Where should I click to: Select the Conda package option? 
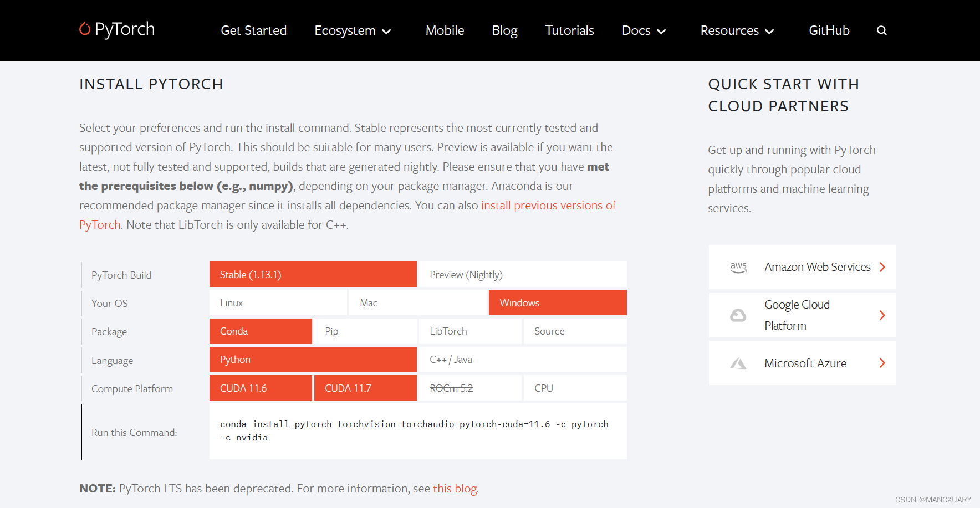pyautogui.click(x=261, y=331)
